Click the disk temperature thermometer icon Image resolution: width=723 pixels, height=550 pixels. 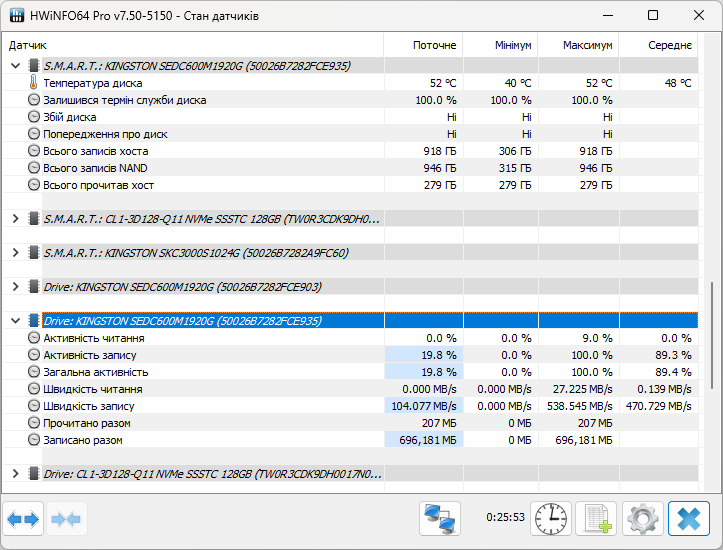(34, 83)
